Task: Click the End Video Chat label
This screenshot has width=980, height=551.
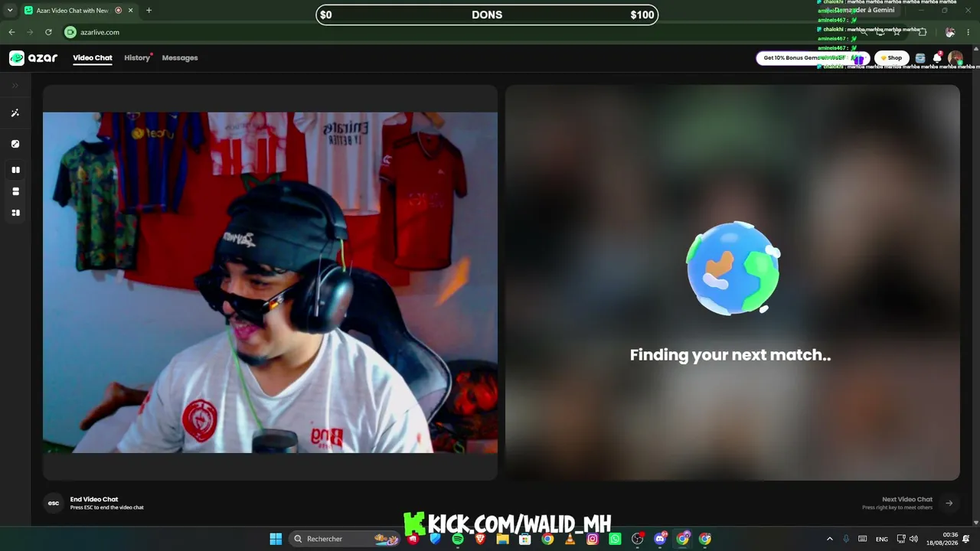Action: coord(94,499)
